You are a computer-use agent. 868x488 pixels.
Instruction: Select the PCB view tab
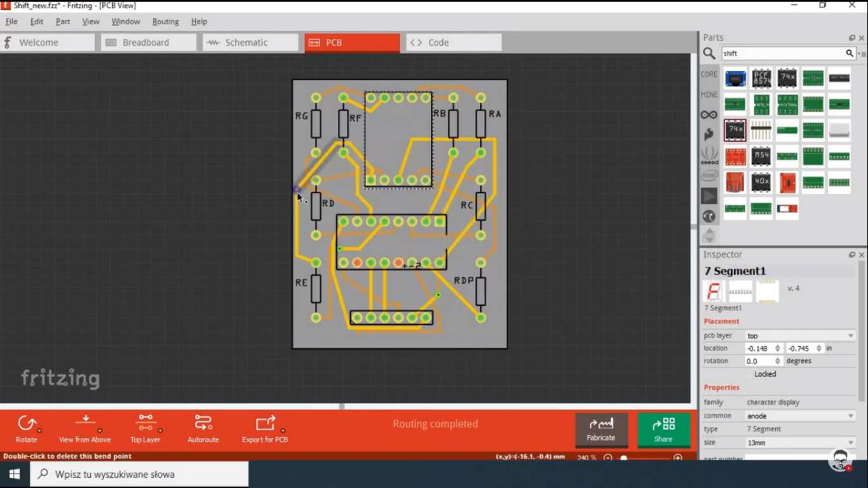tap(352, 43)
